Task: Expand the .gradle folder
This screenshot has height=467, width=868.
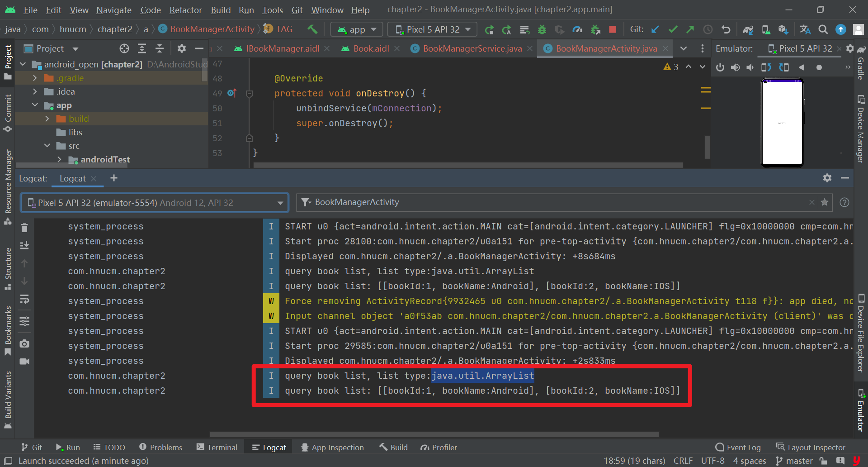Action: 35,78
